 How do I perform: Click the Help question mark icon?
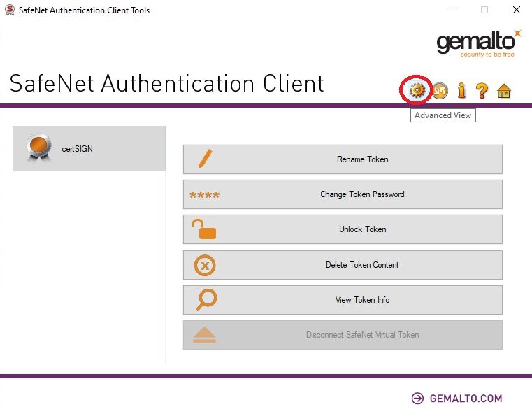click(482, 91)
